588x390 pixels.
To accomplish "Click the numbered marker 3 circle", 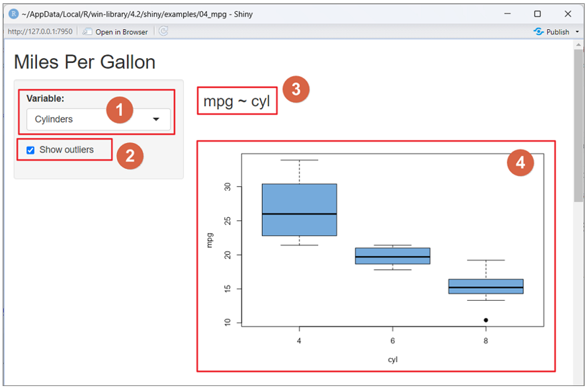I will click(296, 89).
